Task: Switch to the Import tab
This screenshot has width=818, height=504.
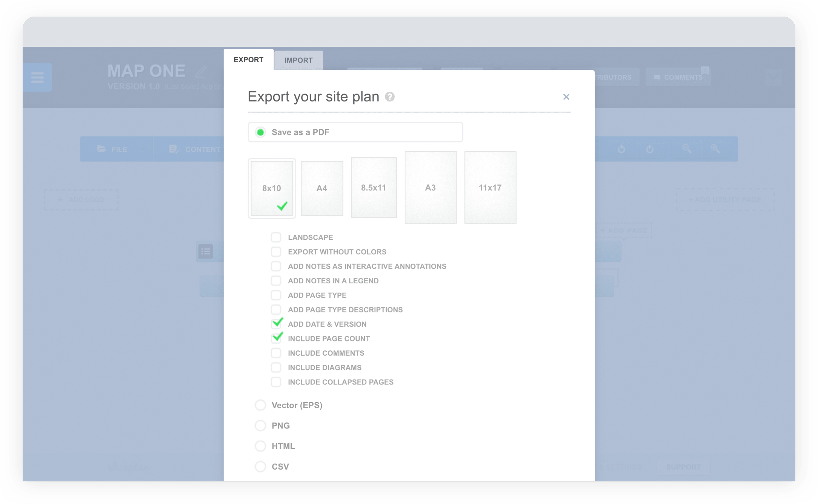Action: (298, 60)
